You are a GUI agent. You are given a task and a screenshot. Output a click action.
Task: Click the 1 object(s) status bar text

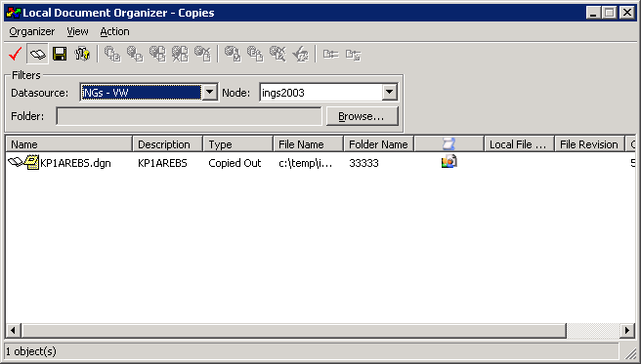click(x=31, y=351)
